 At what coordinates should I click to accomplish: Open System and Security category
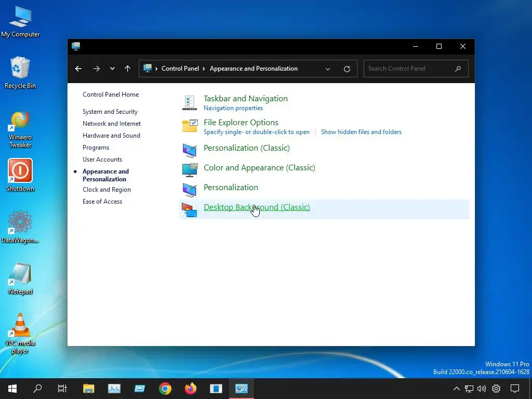(110, 112)
